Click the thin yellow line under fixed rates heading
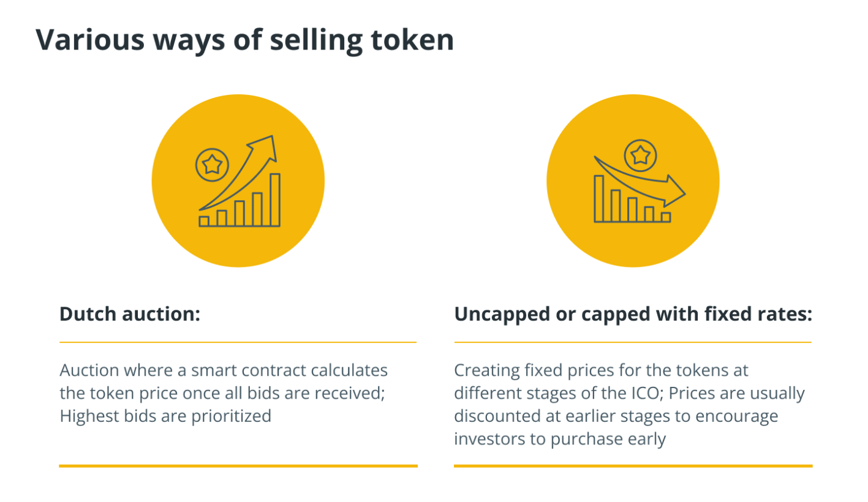Viewport: 868px width, 502px height. [633, 342]
